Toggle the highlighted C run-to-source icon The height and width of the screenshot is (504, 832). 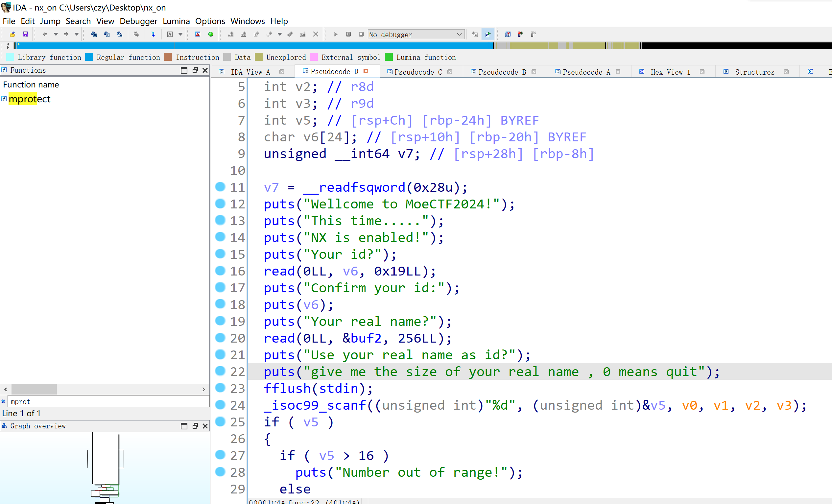[488, 34]
